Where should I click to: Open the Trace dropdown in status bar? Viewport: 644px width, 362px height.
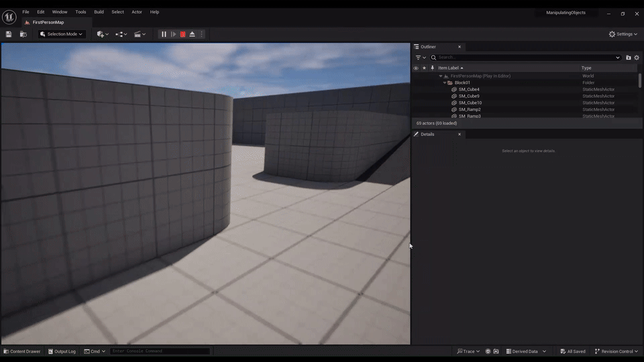click(468, 351)
